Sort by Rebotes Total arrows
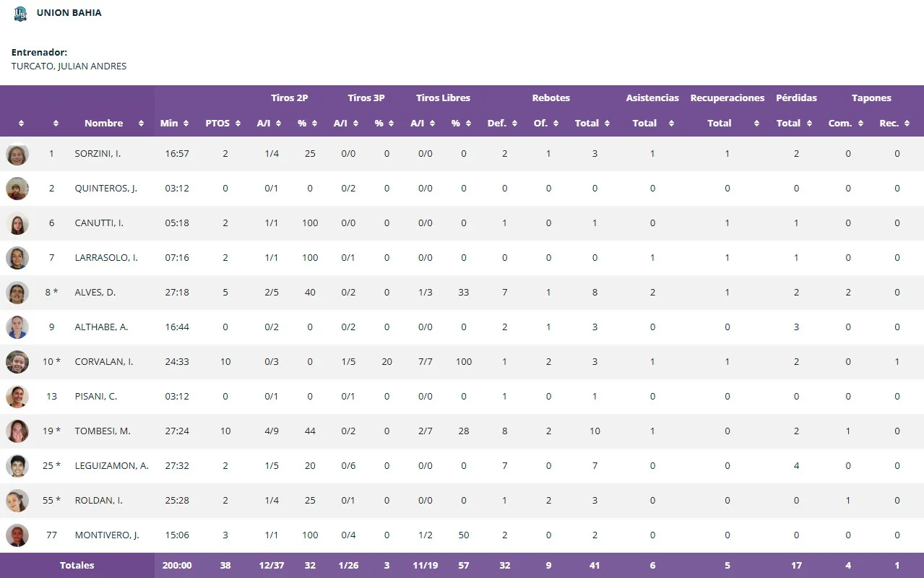The width and height of the screenshot is (924, 578). (607, 124)
